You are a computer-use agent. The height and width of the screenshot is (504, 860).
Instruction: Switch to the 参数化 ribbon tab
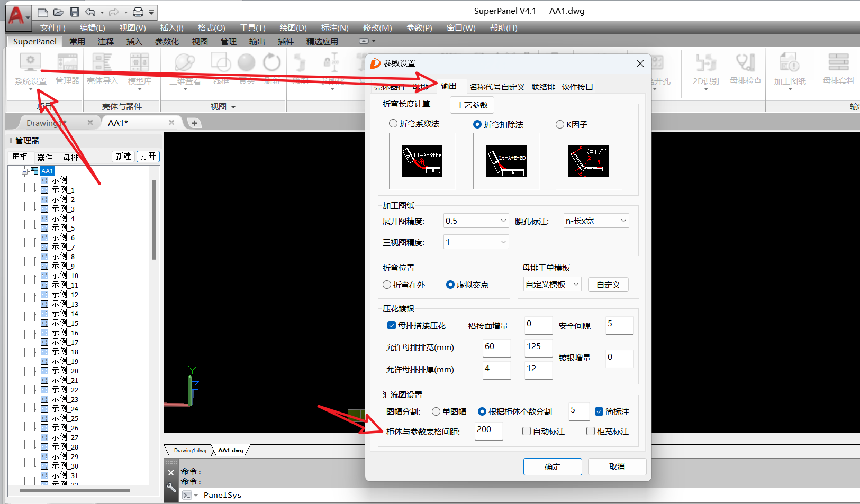167,41
